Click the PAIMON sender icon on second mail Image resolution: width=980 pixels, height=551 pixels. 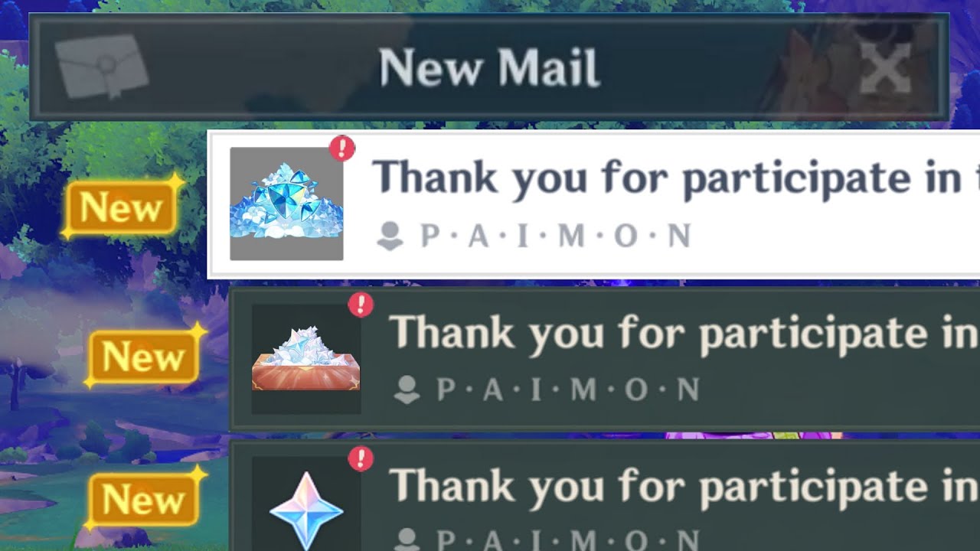pos(407,390)
